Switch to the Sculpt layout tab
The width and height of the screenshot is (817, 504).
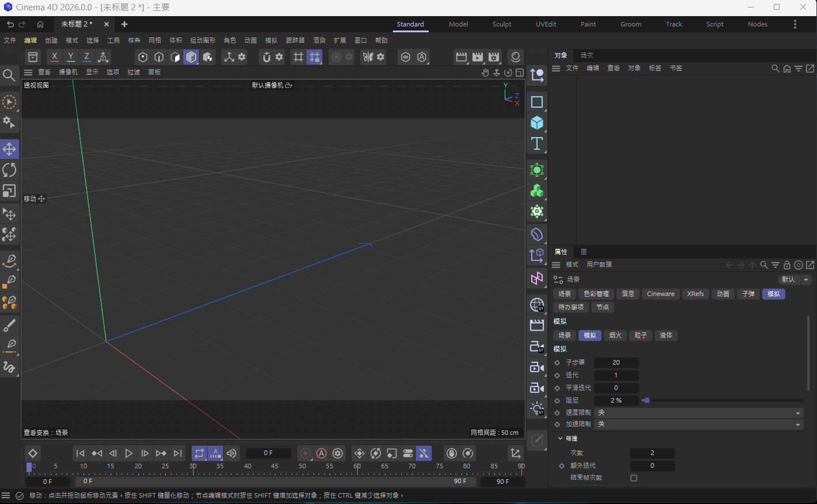(501, 24)
